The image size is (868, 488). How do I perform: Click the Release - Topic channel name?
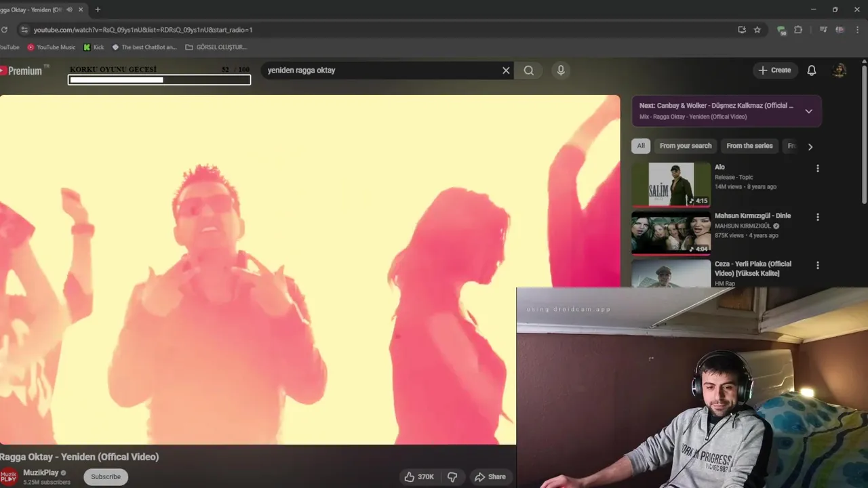[x=734, y=177]
